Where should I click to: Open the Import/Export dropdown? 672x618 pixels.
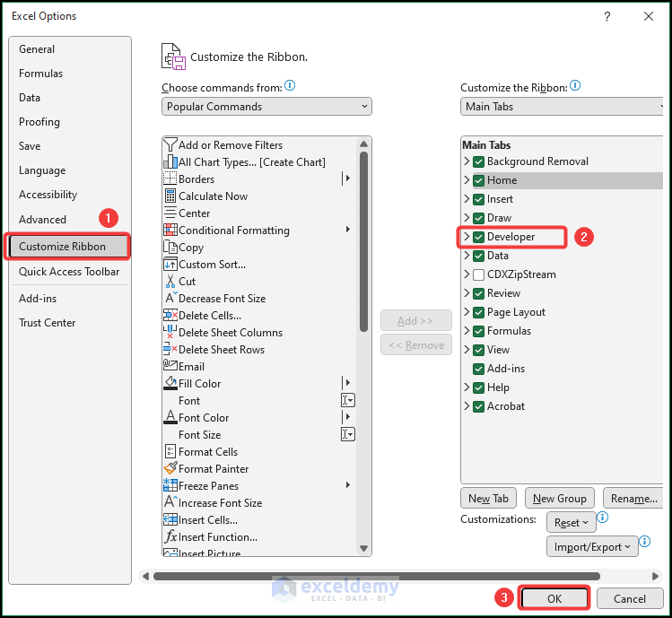coord(592,547)
